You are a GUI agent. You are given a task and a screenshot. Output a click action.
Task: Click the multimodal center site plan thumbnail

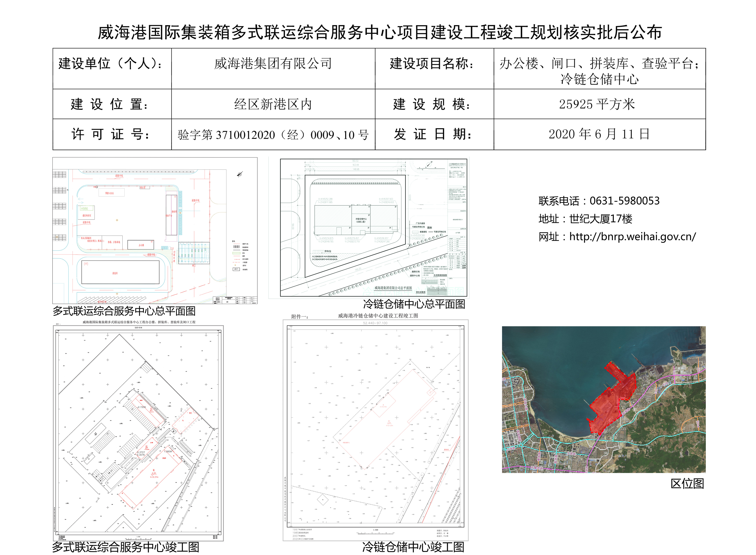click(154, 230)
